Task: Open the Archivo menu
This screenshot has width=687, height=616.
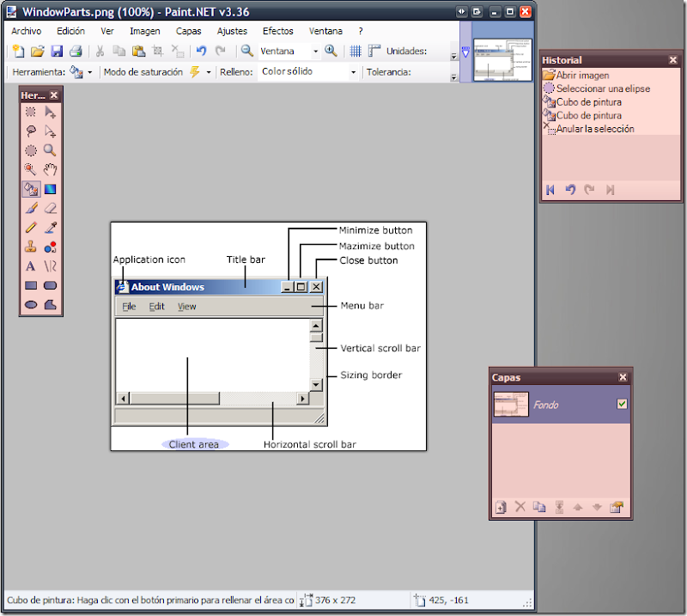Action: point(27,31)
